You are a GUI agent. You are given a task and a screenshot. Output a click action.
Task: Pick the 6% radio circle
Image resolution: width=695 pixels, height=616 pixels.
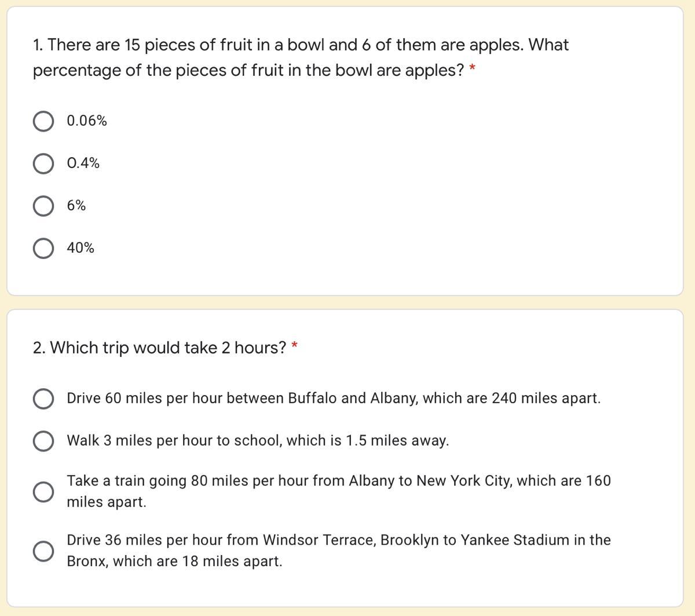43,206
